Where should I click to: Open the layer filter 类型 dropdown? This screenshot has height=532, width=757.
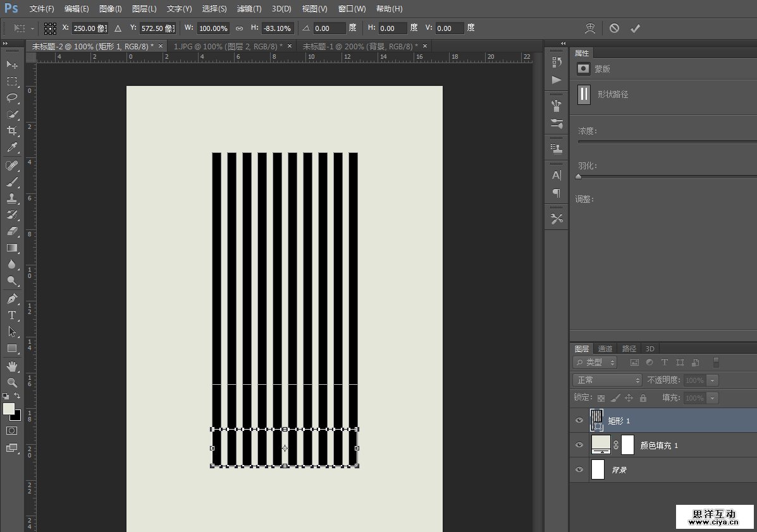(595, 363)
